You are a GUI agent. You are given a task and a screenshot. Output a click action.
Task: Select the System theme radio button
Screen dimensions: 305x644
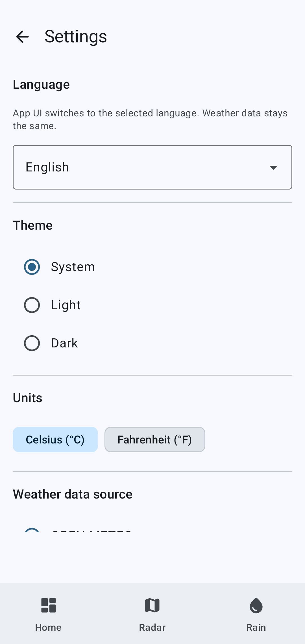(x=32, y=267)
